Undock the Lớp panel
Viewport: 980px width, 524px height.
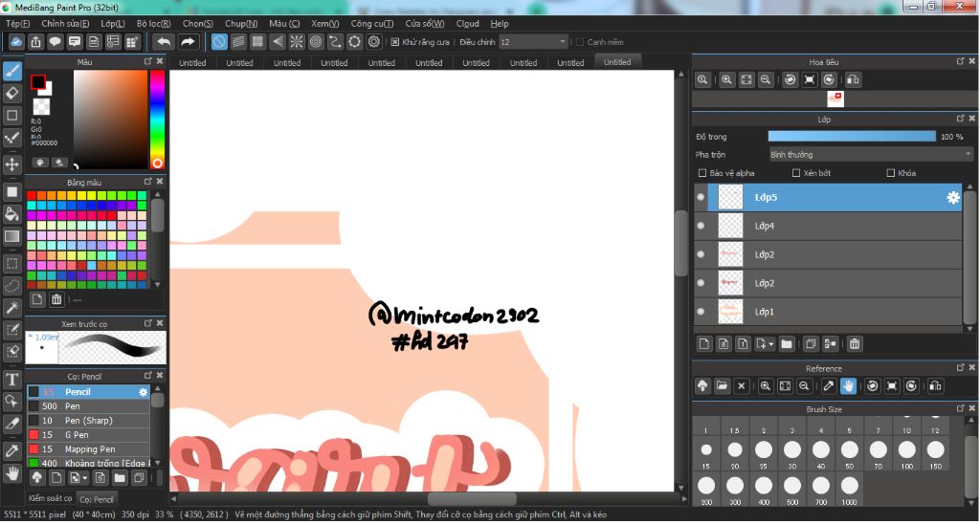pos(960,119)
